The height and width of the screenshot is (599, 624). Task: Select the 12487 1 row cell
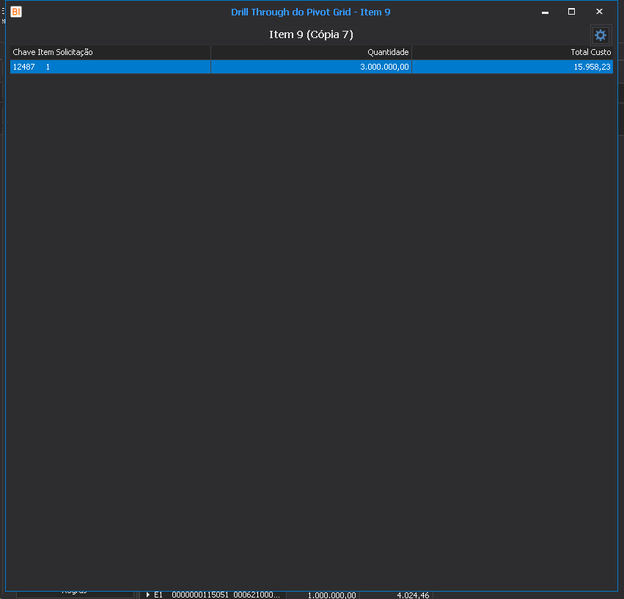pyautogui.click(x=110, y=67)
